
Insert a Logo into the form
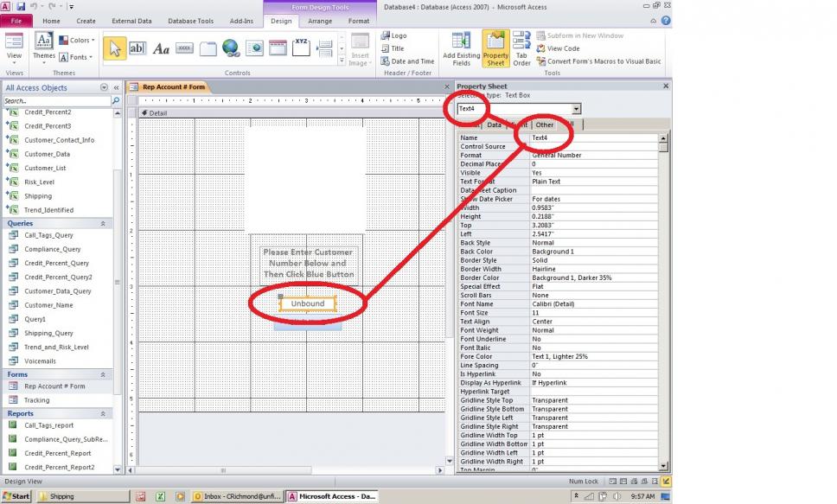(393, 36)
